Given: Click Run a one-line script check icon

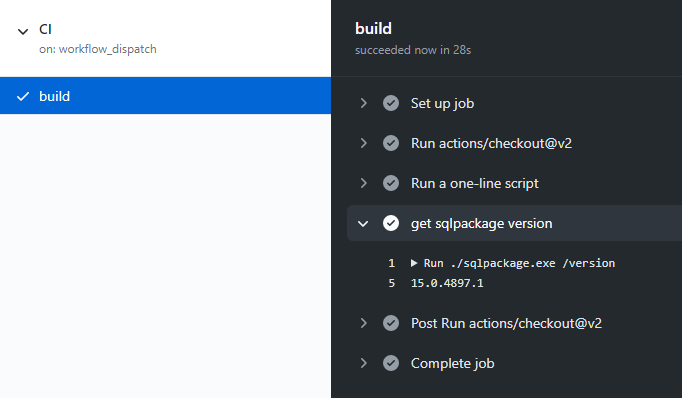Looking at the screenshot, I should [x=391, y=183].
